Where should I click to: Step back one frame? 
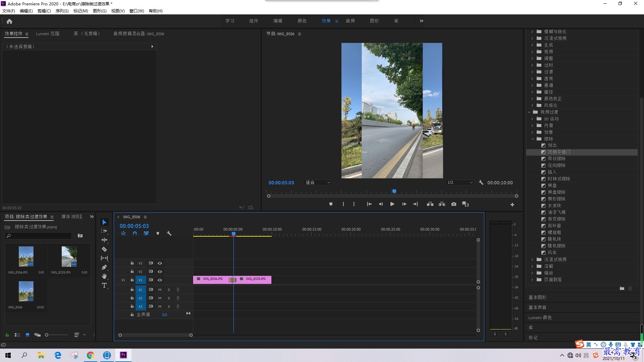tap(381, 204)
